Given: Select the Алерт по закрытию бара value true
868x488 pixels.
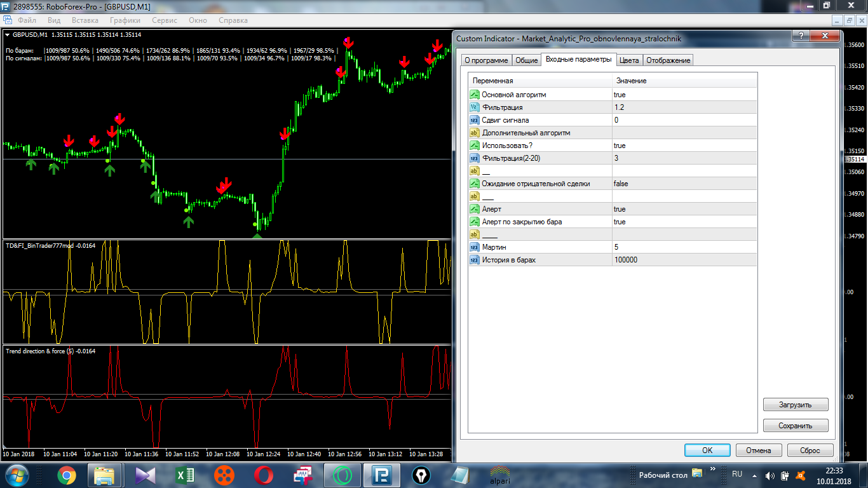Looking at the screenshot, I should (x=684, y=222).
